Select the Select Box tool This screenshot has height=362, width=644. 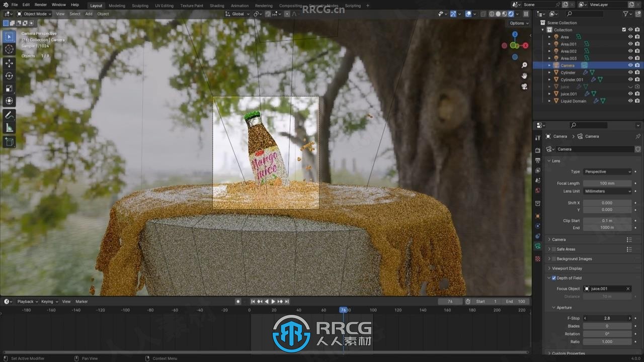tap(9, 36)
